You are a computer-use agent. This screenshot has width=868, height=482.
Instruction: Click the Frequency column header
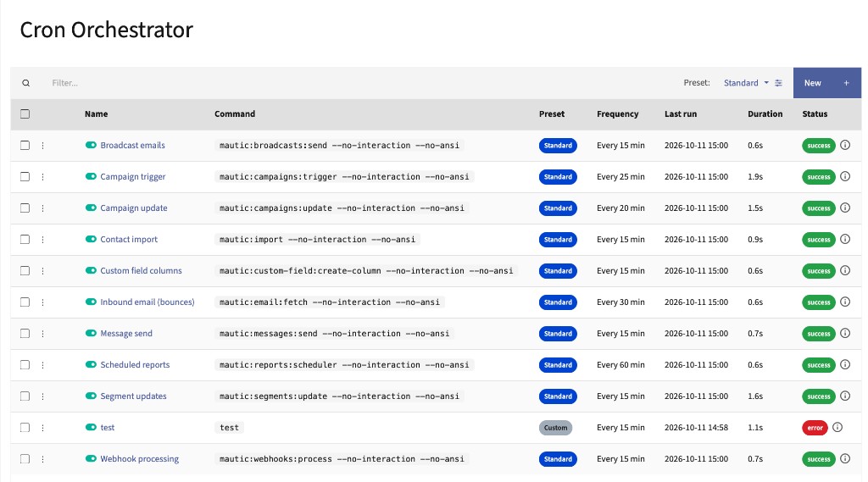tap(618, 114)
